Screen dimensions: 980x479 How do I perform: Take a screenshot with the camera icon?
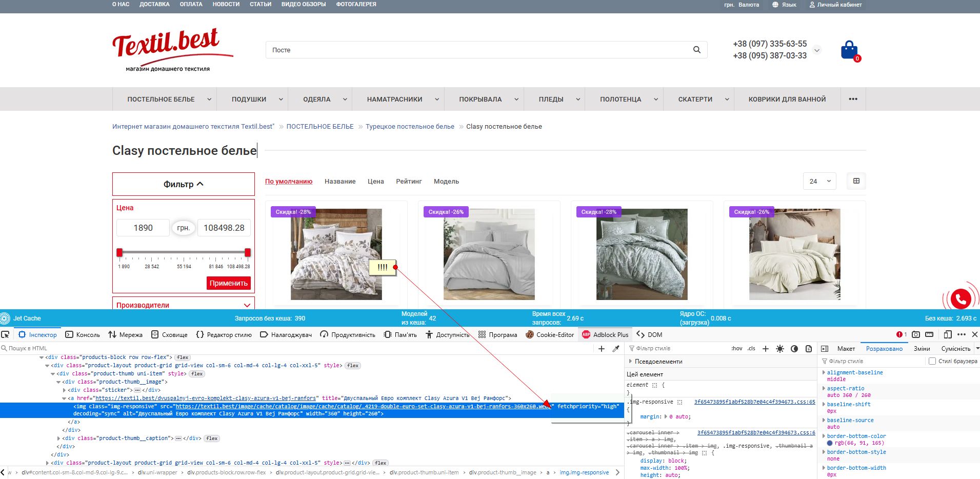(915, 334)
